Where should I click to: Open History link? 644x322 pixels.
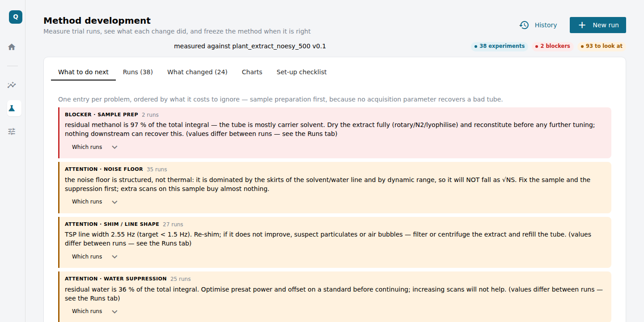[538, 25]
